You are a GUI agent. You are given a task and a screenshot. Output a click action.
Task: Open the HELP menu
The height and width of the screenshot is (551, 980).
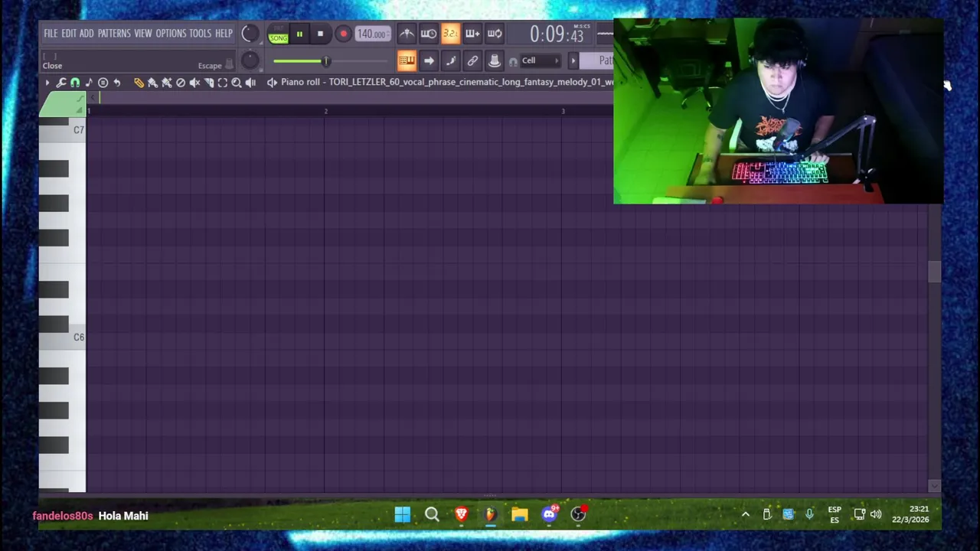click(x=224, y=34)
